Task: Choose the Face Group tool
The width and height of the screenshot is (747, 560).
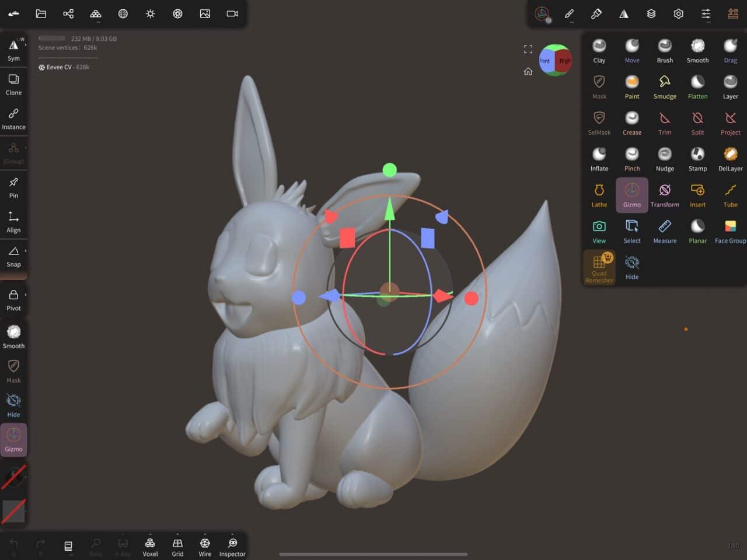Action: [730, 232]
